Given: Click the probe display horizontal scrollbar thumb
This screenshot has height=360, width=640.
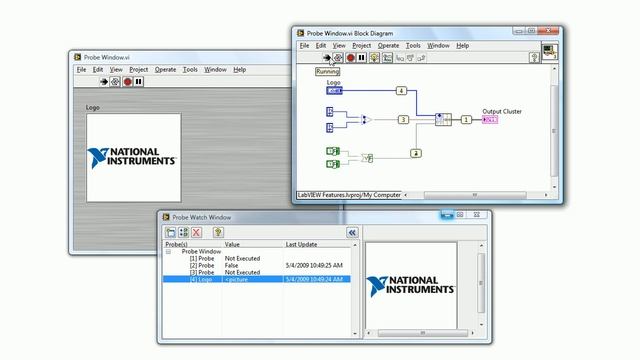Looking at the screenshot, I should coord(422,333).
